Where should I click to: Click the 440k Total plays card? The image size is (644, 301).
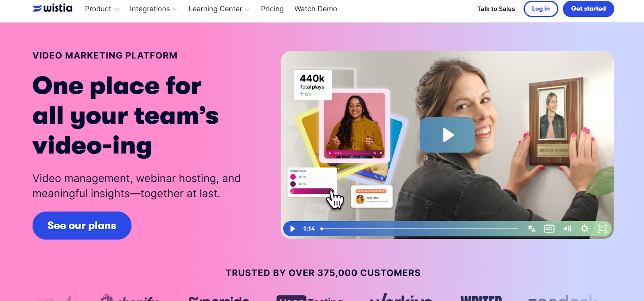[313, 85]
